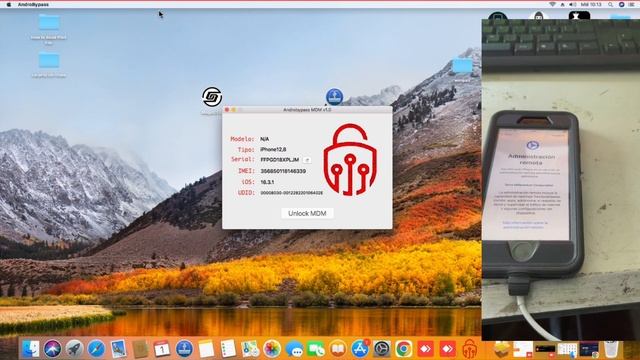Open Spotlight search in the menu bar

point(610,4)
